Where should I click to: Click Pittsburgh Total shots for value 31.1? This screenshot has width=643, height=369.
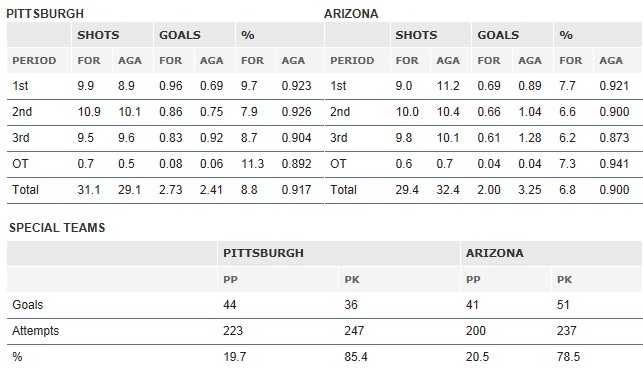pyautogui.click(x=89, y=190)
